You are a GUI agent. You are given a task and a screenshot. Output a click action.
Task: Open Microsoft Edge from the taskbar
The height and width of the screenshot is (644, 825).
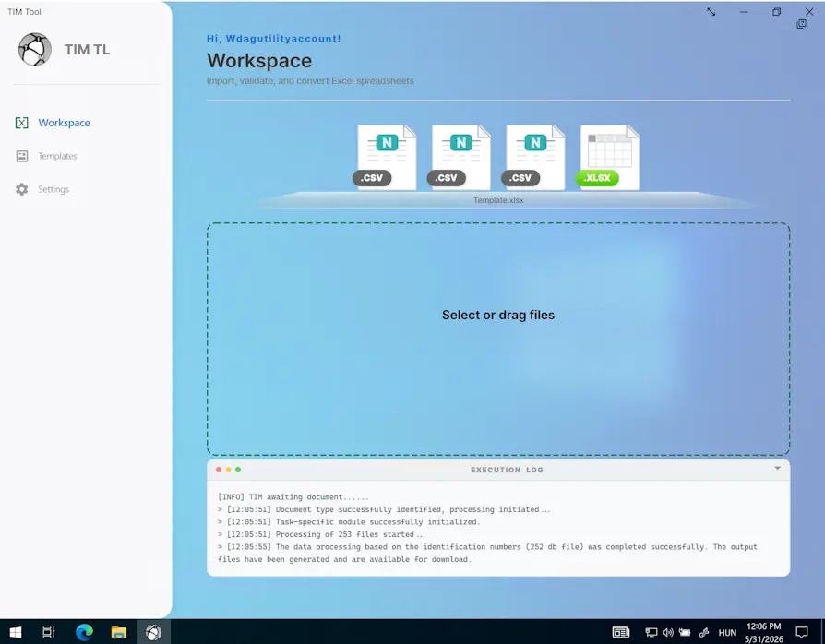point(84,632)
